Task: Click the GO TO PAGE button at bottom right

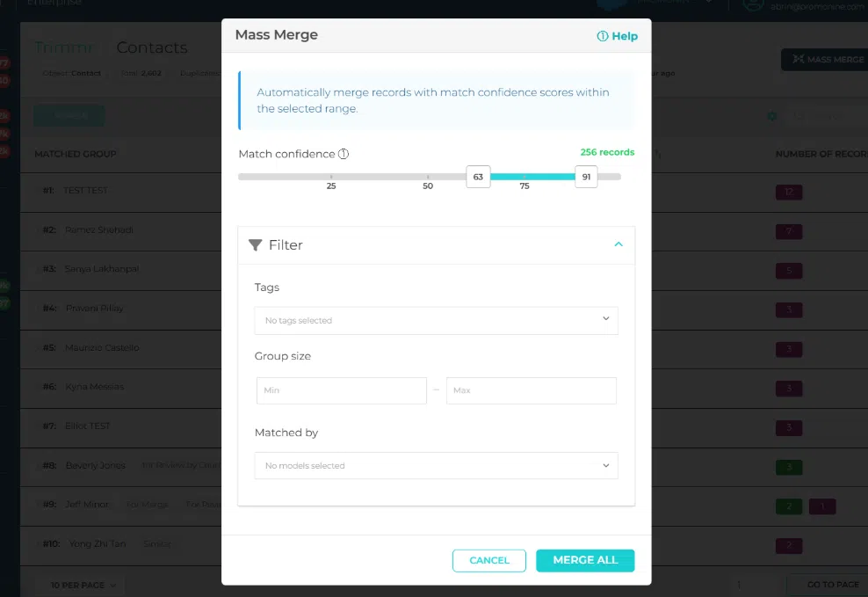Action: tap(830, 584)
